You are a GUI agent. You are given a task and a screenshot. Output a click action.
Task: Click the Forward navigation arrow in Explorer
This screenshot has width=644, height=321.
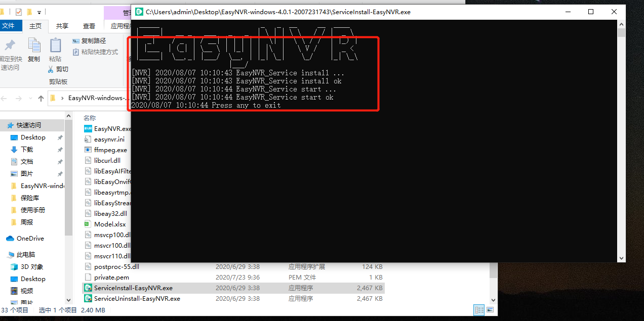click(x=19, y=98)
